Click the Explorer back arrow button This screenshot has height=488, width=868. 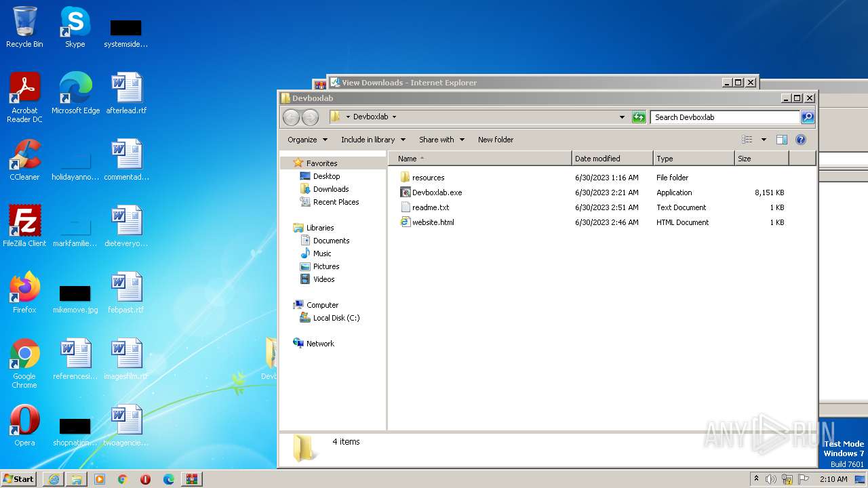coord(291,117)
